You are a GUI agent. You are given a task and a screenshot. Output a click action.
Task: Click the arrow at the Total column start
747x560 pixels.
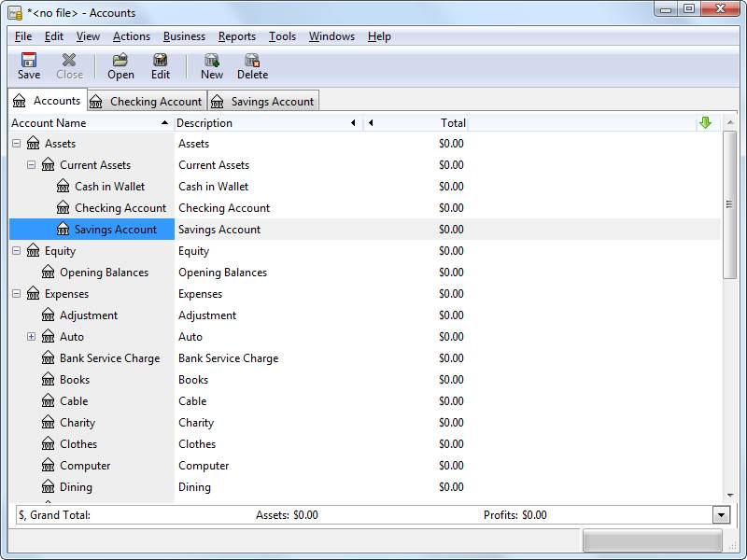tap(371, 123)
